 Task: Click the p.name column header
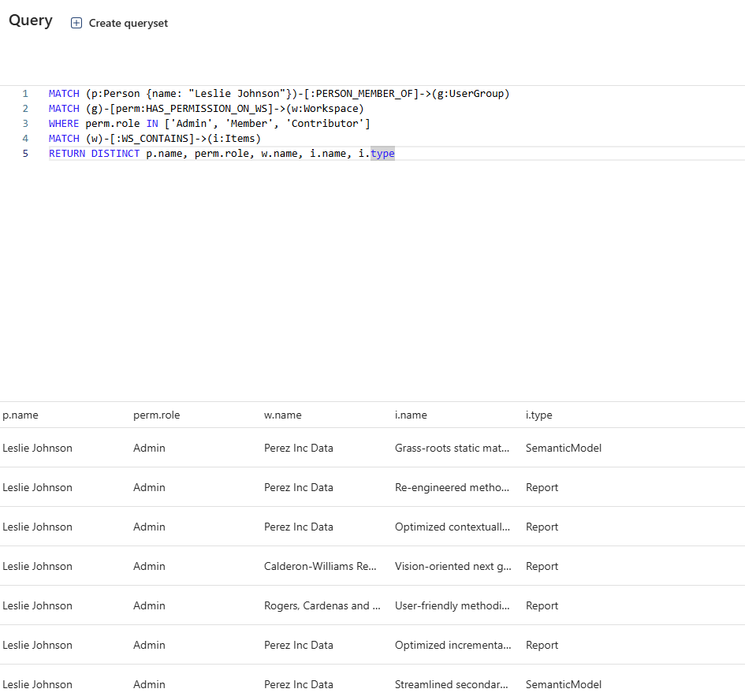(x=20, y=415)
